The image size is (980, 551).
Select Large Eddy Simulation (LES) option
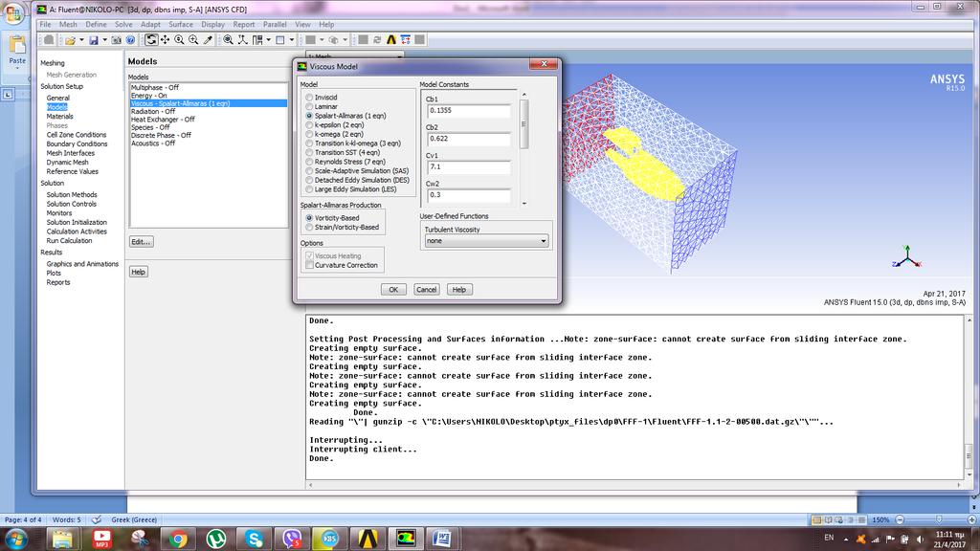(x=309, y=189)
